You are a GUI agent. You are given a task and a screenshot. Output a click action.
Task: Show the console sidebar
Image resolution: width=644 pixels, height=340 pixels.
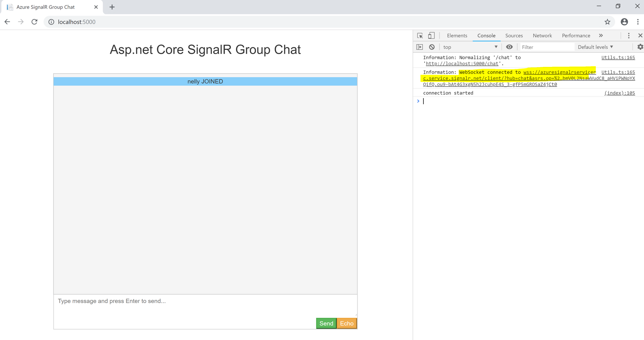[x=420, y=47]
